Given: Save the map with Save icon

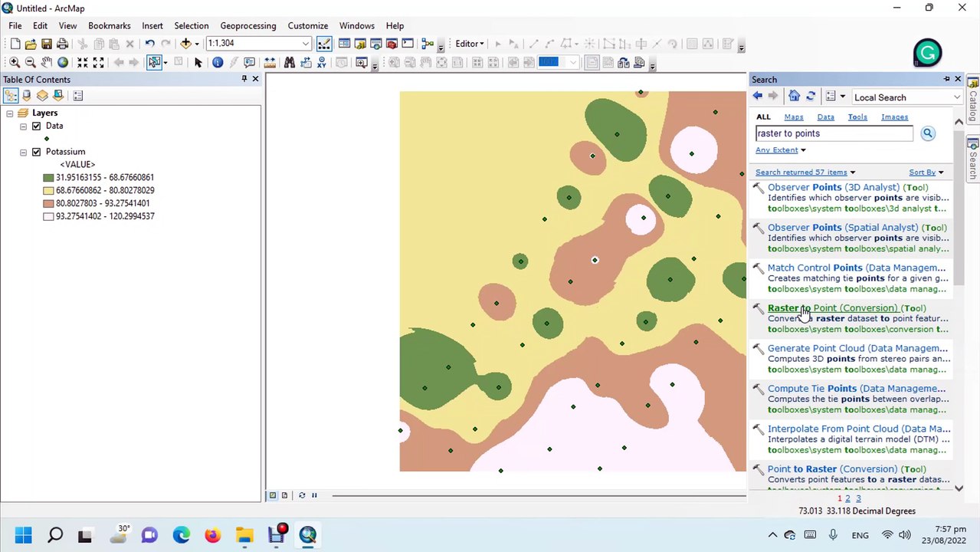Looking at the screenshot, I should pos(47,44).
